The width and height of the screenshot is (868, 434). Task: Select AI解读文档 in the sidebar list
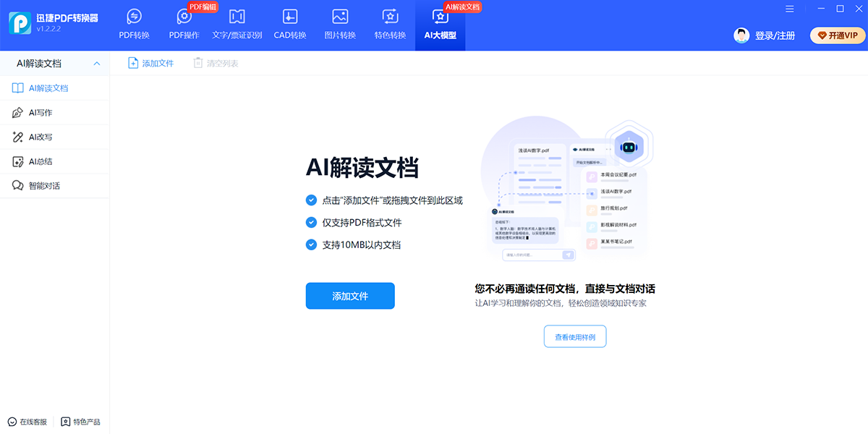coord(48,88)
